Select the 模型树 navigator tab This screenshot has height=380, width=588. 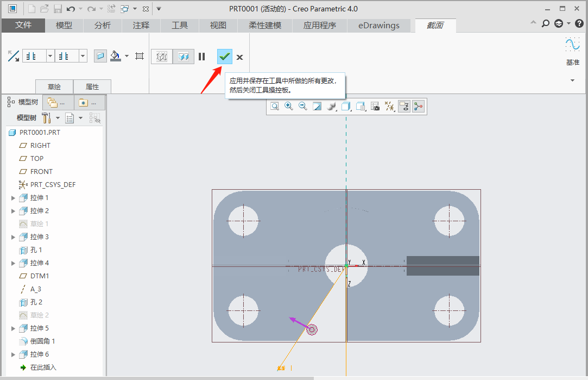[x=23, y=102]
